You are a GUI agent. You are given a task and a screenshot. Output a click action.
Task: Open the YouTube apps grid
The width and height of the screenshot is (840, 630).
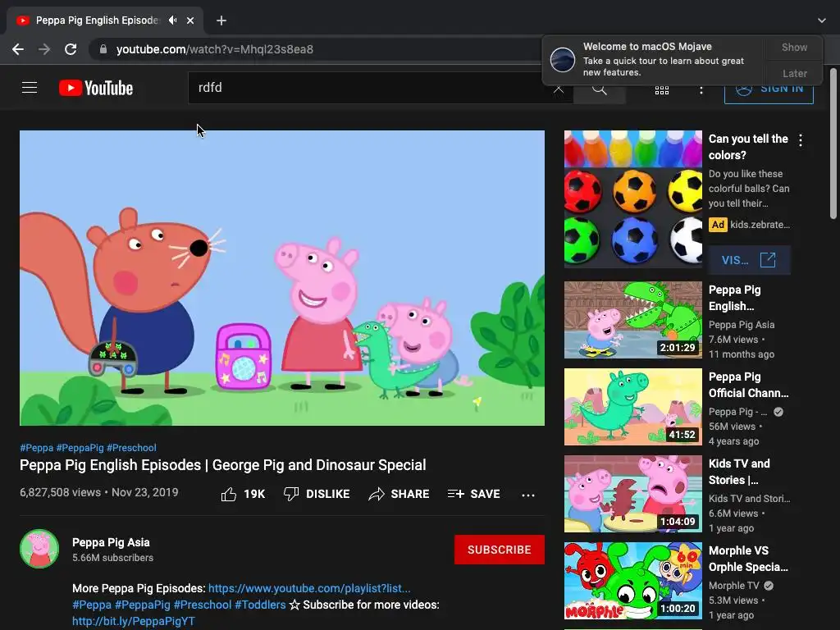click(x=662, y=90)
